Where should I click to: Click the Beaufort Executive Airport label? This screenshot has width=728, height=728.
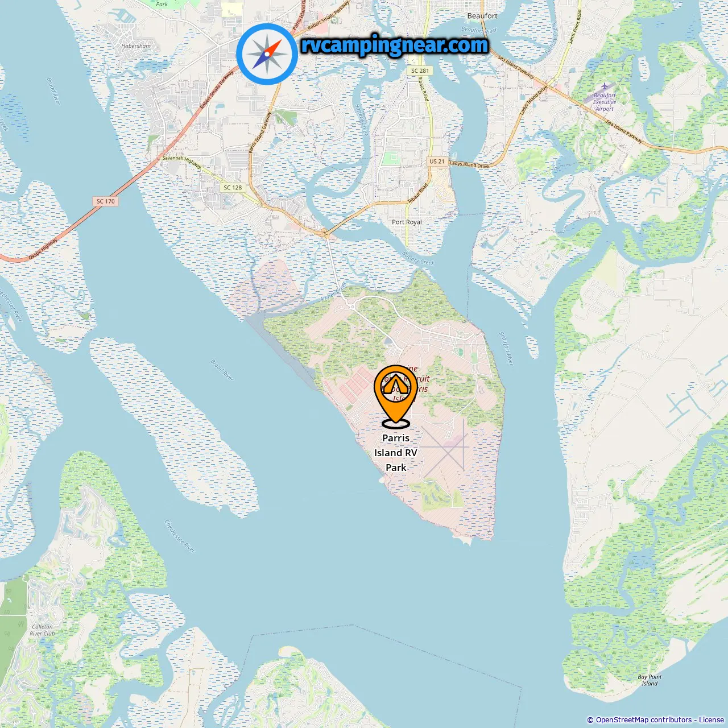pyautogui.click(x=605, y=102)
